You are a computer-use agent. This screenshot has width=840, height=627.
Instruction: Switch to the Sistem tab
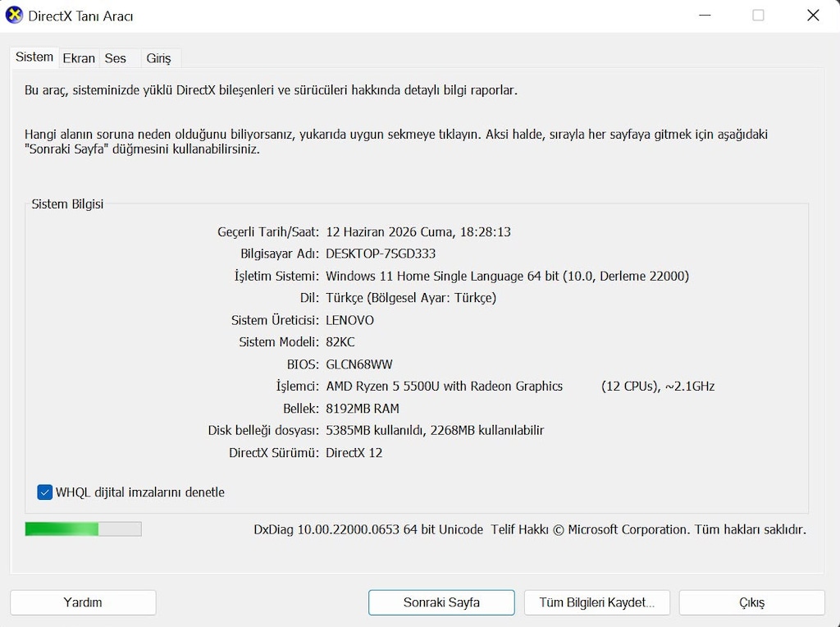coord(34,57)
